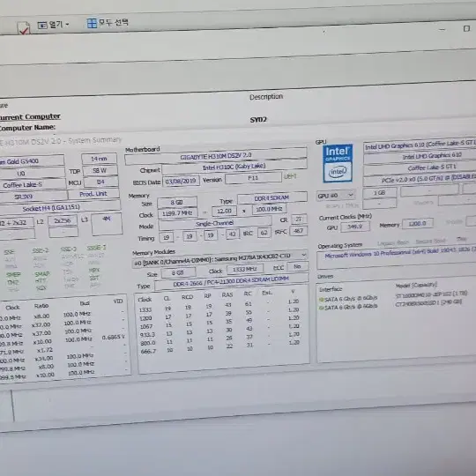Click the Intel Graphics logo
This screenshot has height=476, width=476.
(338, 163)
